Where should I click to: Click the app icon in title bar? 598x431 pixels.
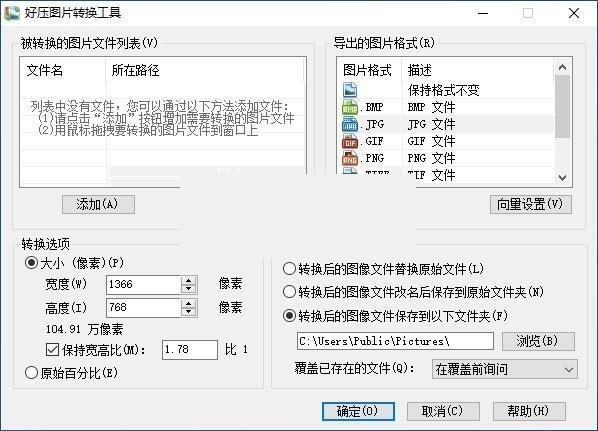click(x=12, y=13)
